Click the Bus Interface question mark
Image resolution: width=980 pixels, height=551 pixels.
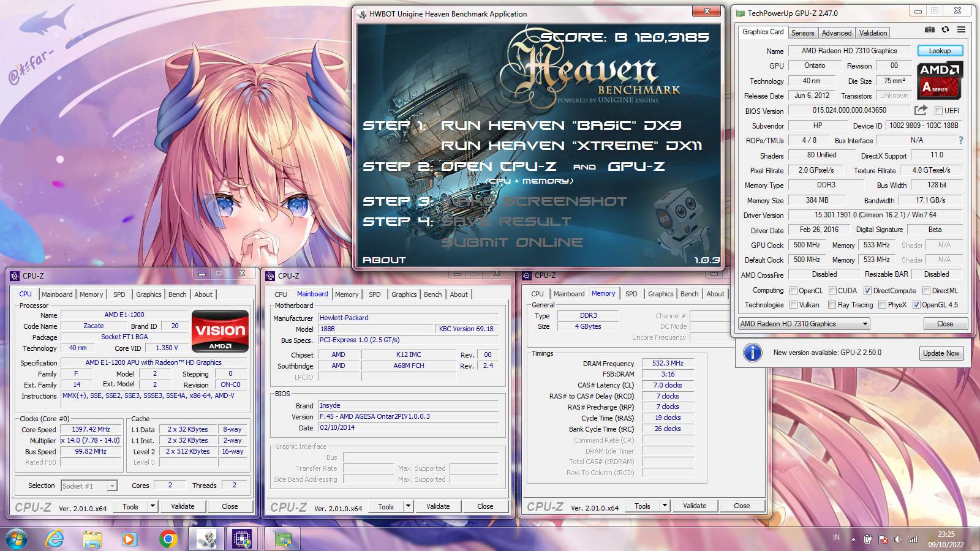960,140
